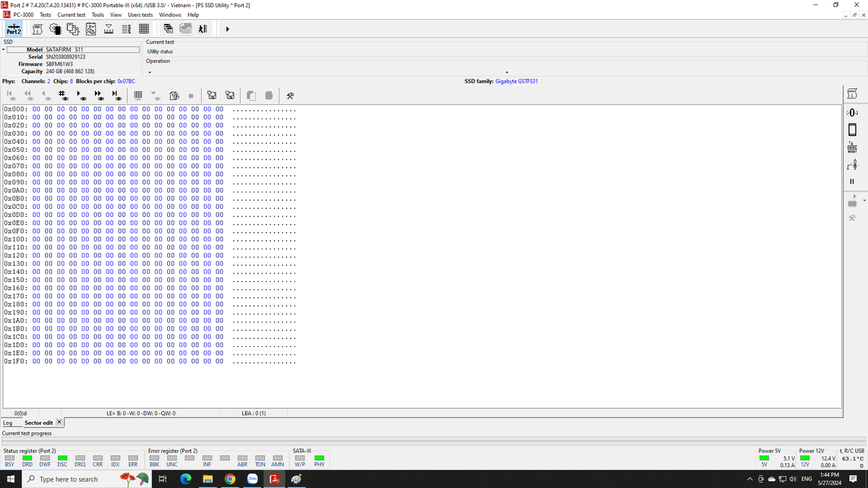
Task: Open Google Chrome from taskbar
Action: tap(229, 479)
